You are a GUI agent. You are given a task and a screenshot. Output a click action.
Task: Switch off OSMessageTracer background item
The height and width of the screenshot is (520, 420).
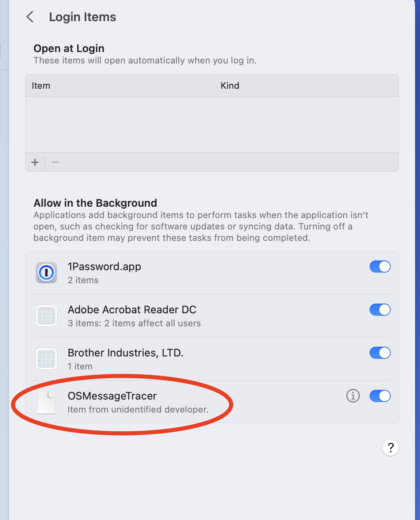(380, 396)
